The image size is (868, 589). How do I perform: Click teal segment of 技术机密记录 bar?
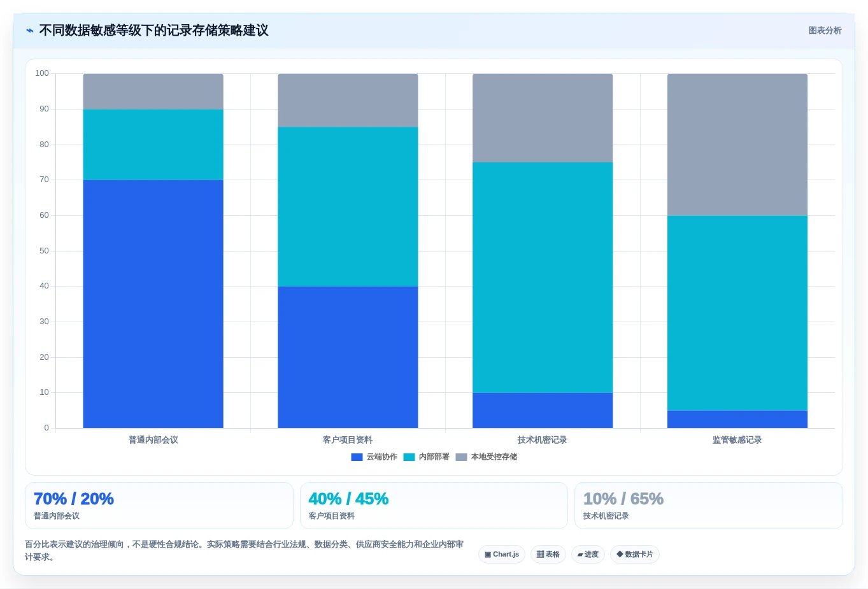point(543,278)
